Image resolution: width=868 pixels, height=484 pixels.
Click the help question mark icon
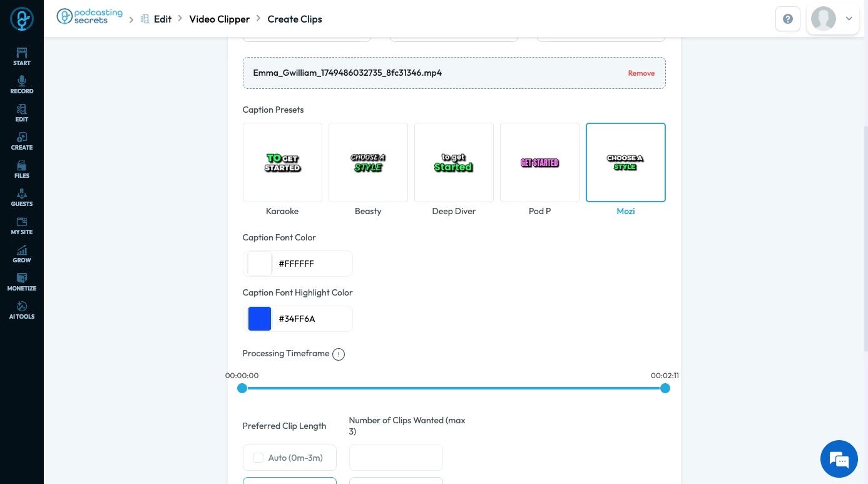788,19
